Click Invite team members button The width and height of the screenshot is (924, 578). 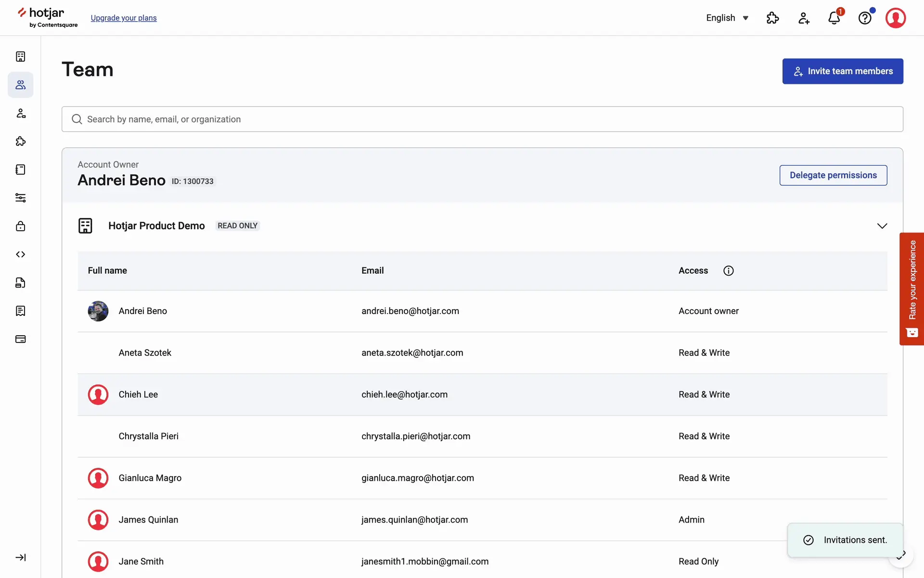point(842,71)
